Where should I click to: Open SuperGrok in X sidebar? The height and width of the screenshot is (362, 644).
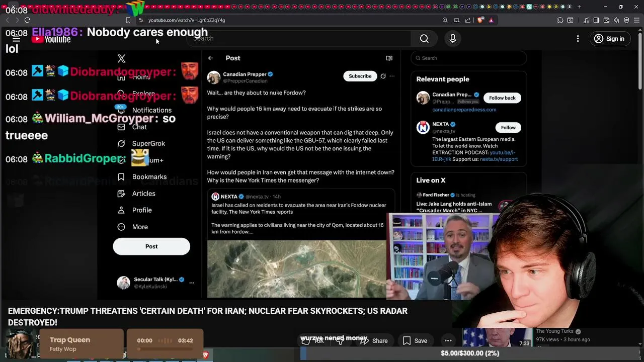click(141, 144)
